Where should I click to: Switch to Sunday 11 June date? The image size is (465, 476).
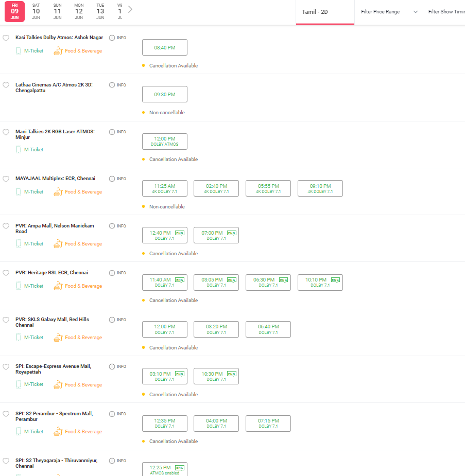tap(57, 11)
